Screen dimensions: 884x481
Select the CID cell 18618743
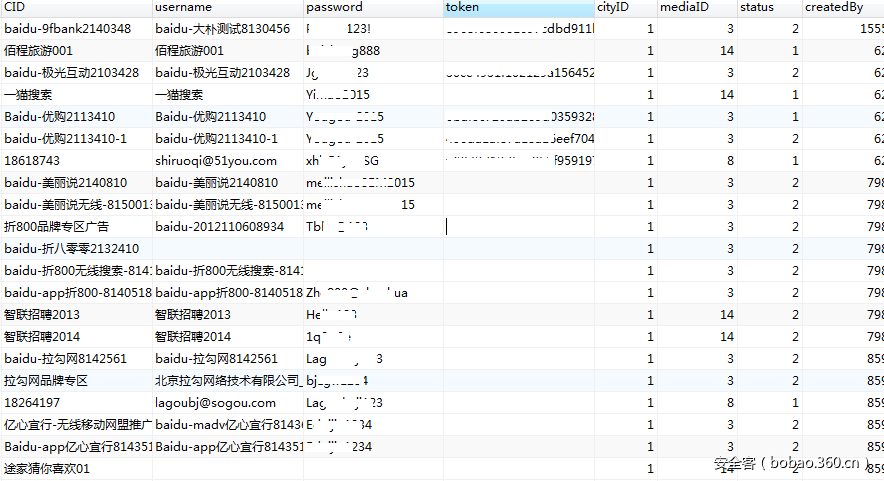(32, 161)
